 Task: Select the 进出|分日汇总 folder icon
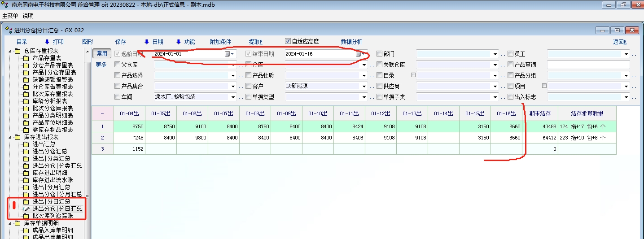coord(26,202)
